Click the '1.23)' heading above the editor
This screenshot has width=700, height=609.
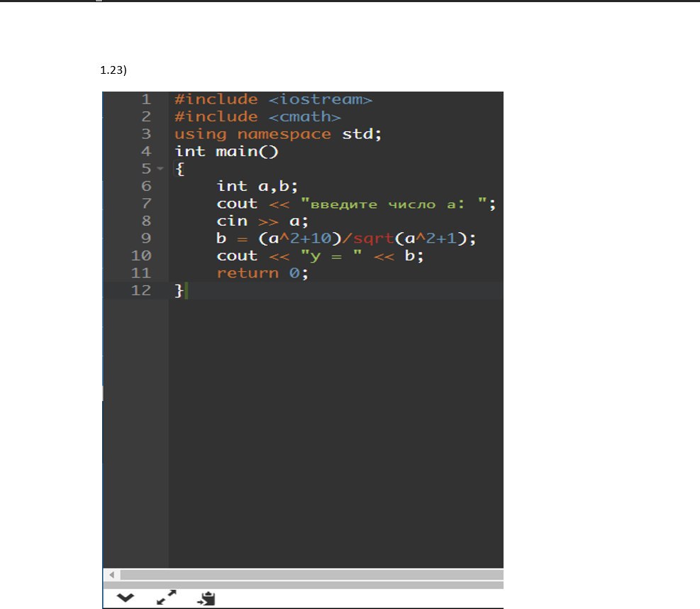point(113,70)
